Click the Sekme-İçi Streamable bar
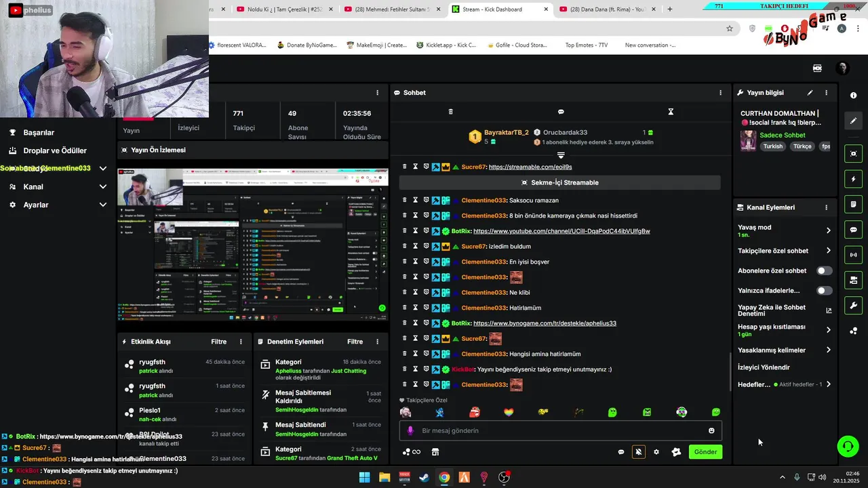 pos(559,182)
